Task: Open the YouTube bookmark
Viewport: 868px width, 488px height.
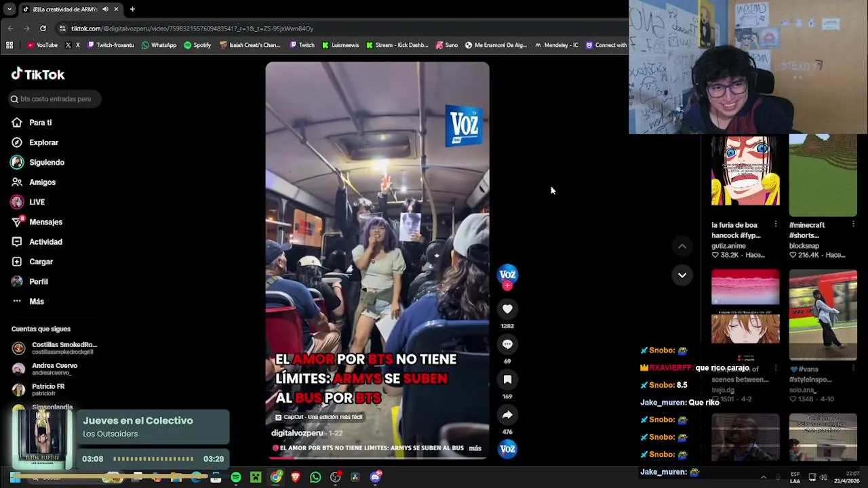Action: 42,45
